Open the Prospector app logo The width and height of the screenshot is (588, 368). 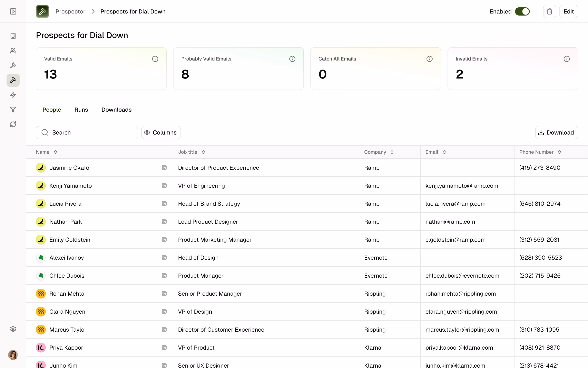(42, 11)
